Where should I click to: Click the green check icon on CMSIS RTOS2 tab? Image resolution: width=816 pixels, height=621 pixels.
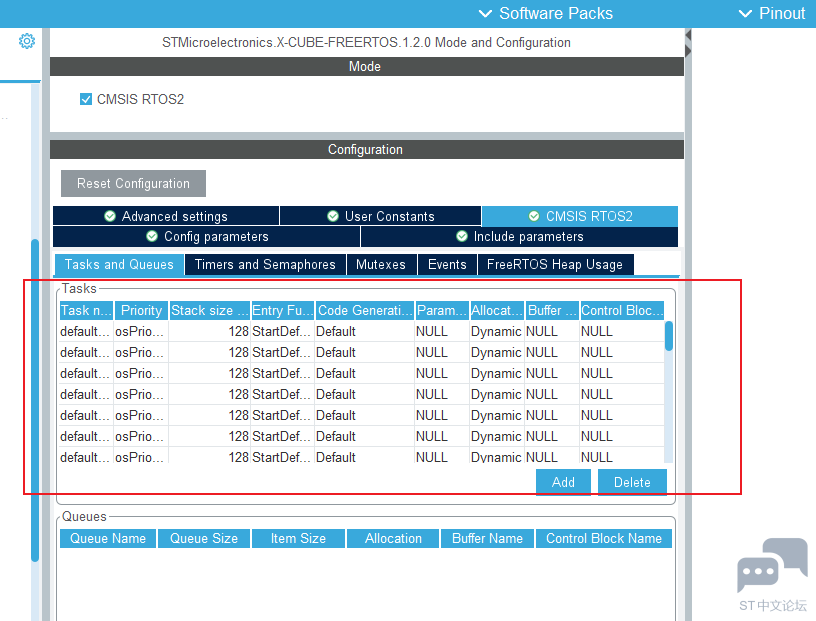(534, 216)
